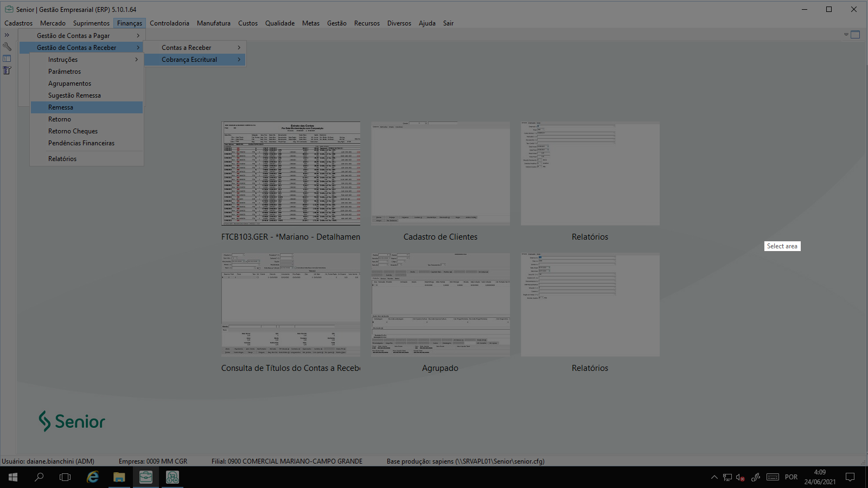Image resolution: width=868 pixels, height=488 pixels.
Task: Select Gestão de Contas a Receber entry
Action: 81,48
